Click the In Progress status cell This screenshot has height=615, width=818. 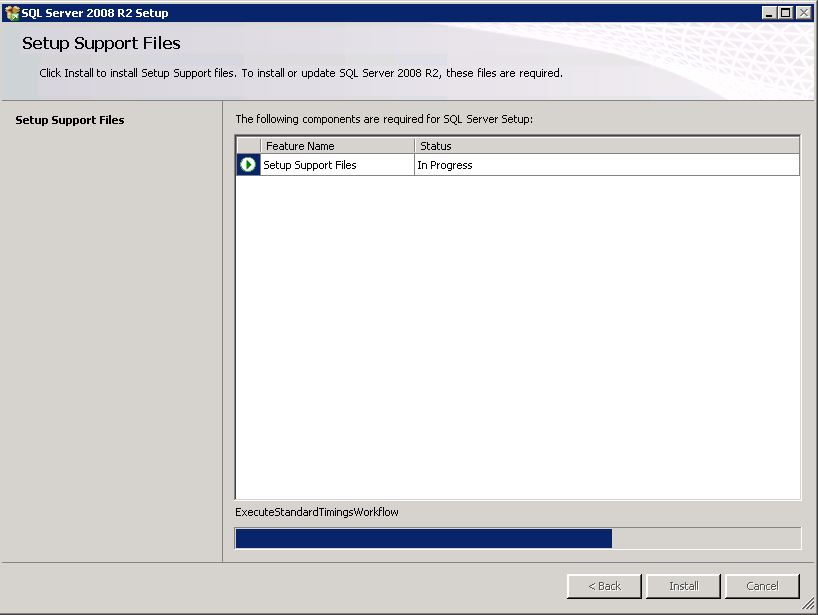[606, 165]
